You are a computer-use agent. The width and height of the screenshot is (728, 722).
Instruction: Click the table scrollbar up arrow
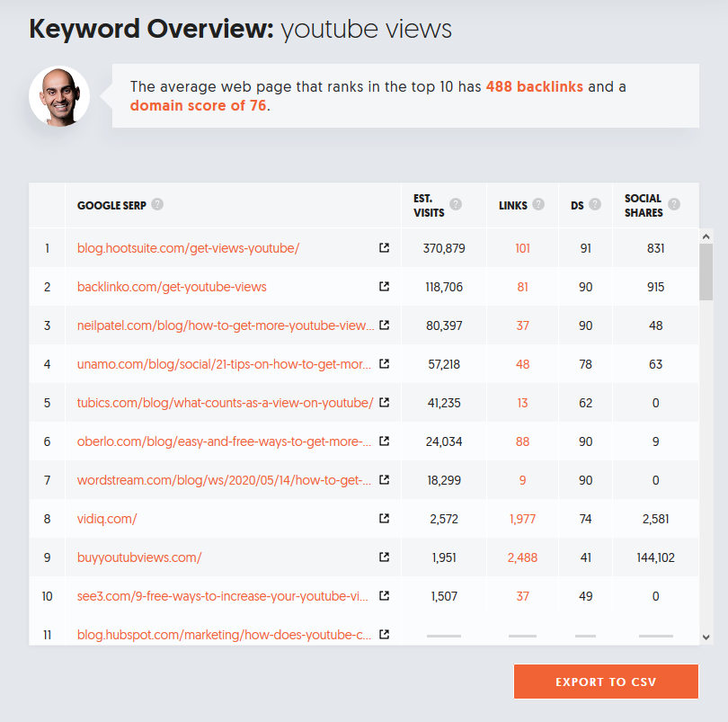(x=706, y=236)
